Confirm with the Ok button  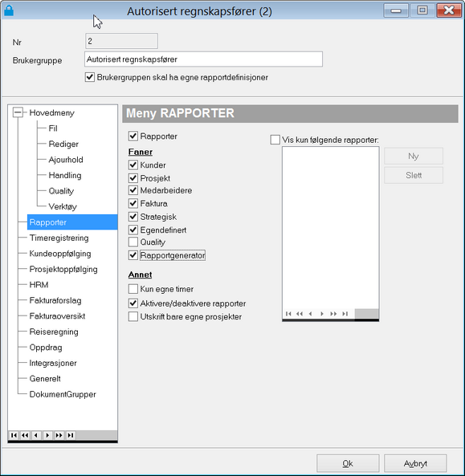pyautogui.click(x=348, y=463)
